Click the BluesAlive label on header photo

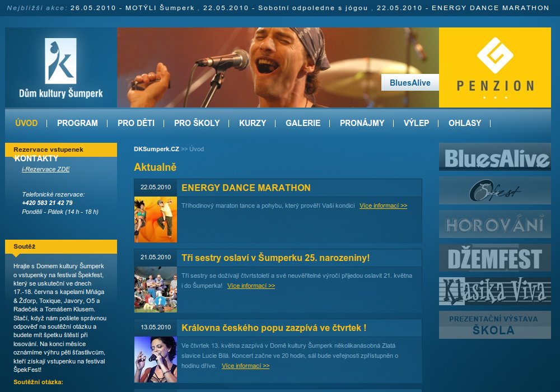click(410, 83)
